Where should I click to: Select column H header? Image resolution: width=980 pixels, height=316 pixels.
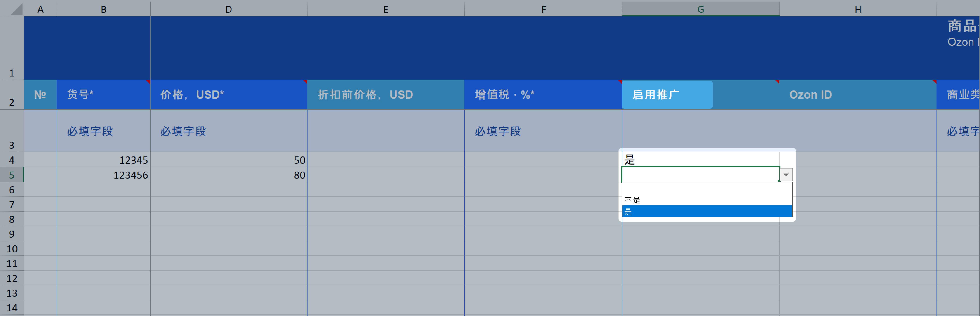click(x=858, y=9)
